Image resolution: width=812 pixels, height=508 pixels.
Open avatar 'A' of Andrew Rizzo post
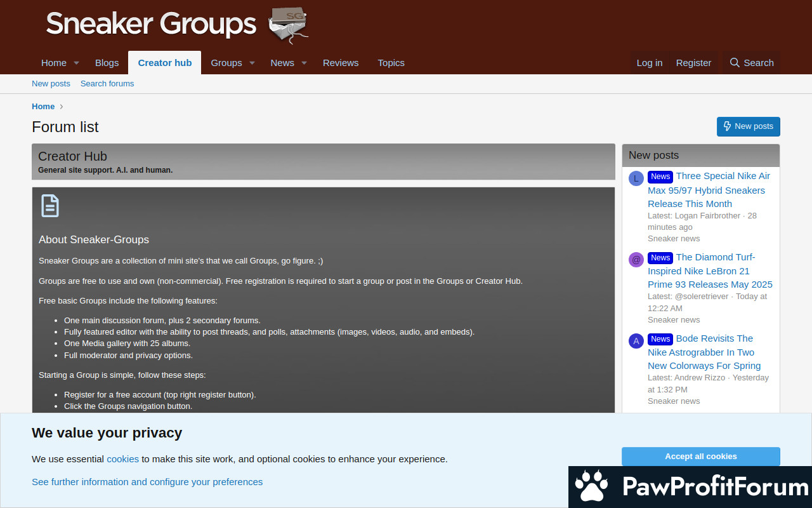[636, 341]
